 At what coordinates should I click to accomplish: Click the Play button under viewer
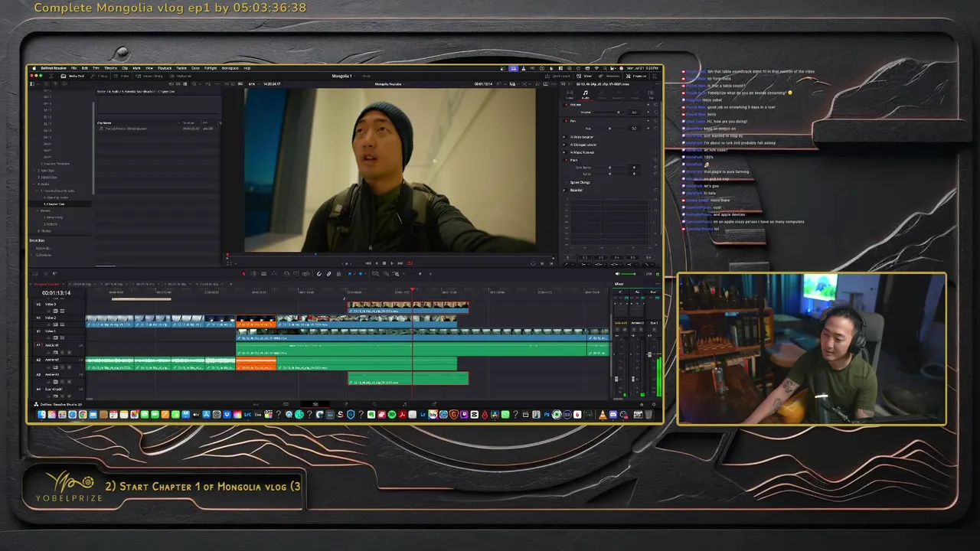[x=392, y=263]
